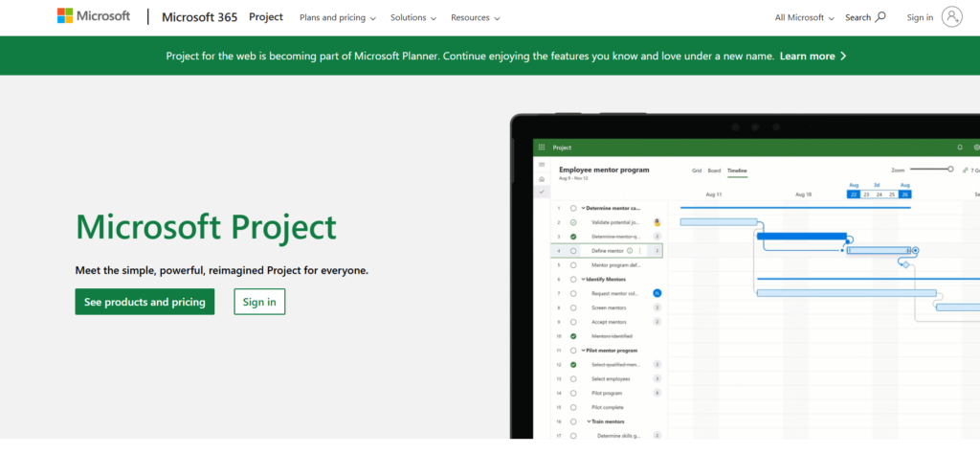Click the Project item in top navigation
This screenshot has width=980, height=455.
pyautogui.click(x=266, y=17)
